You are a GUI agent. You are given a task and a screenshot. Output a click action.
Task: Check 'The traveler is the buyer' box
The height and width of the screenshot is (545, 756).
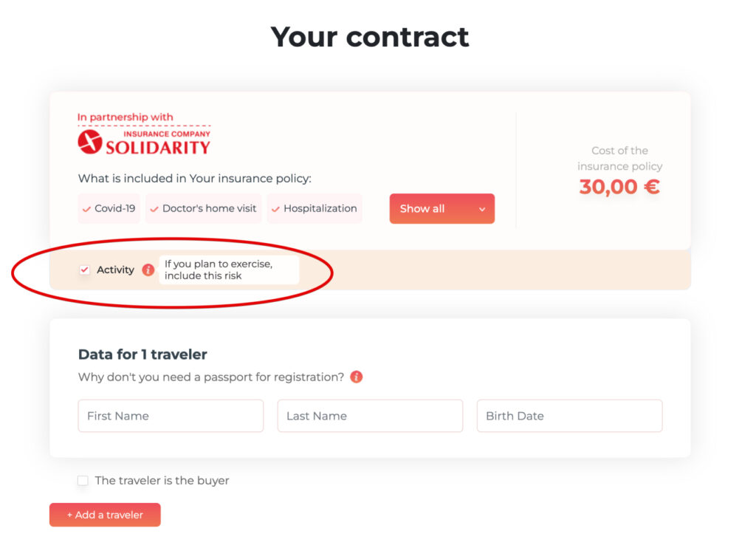(83, 480)
